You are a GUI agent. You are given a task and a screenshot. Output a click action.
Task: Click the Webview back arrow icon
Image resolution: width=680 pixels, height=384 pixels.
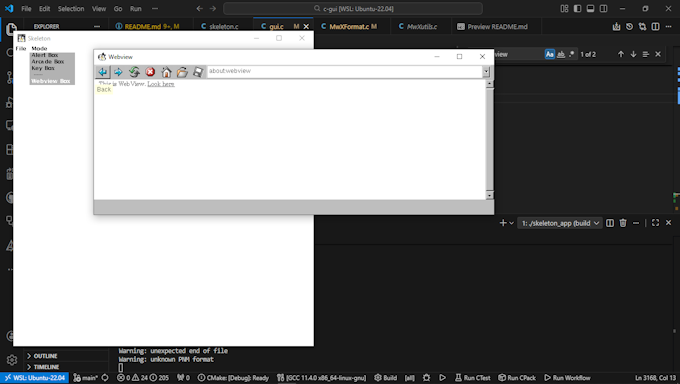click(x=102, y=72)
